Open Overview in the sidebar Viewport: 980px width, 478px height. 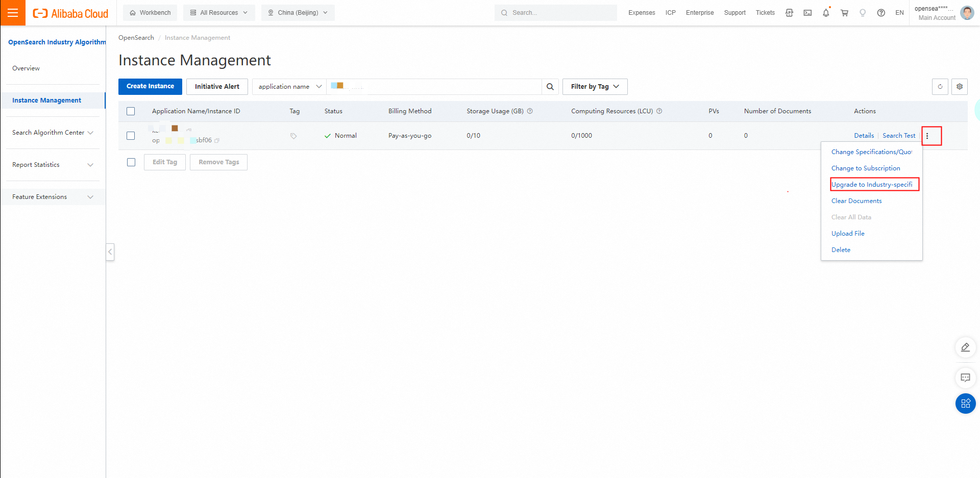pos(26,68)
